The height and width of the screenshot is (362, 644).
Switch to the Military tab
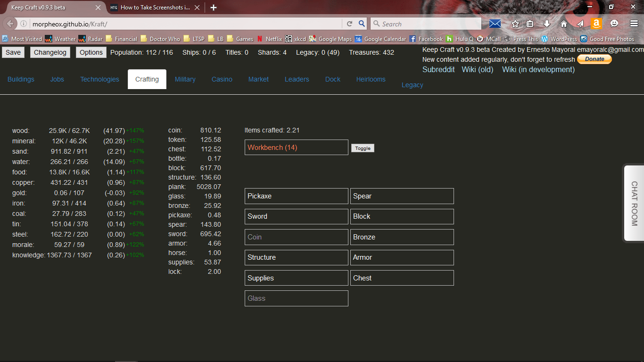point(185,79)
